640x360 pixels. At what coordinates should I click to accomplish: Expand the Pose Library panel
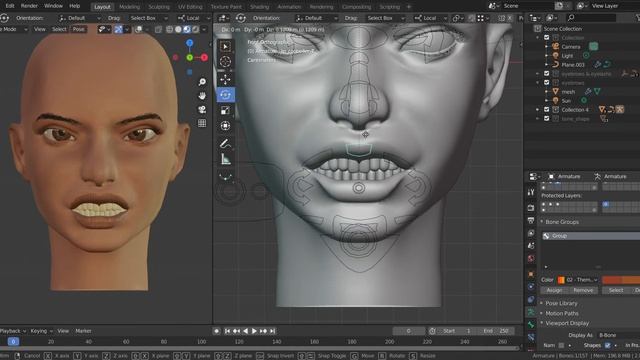click(561, 303)
